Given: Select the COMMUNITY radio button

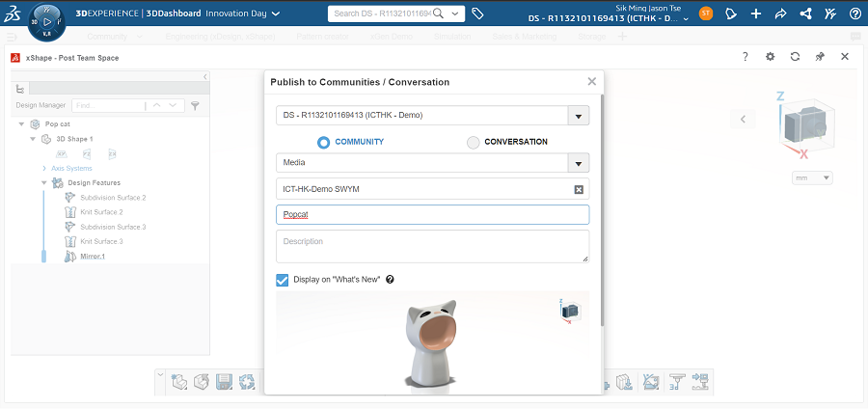Looking at the screenshot, I should point(323,142).
